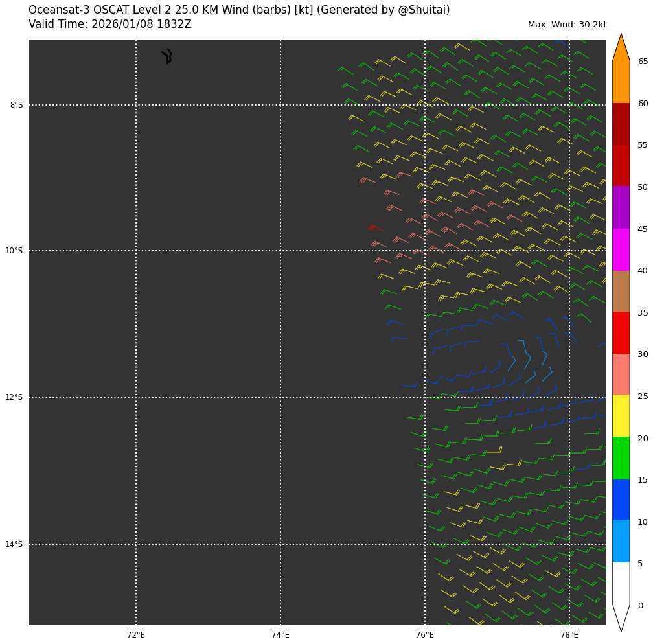Screen dimensions: 653x644
Task: Select the light blue 5–10 kt band
Action: tap(621, 541)
